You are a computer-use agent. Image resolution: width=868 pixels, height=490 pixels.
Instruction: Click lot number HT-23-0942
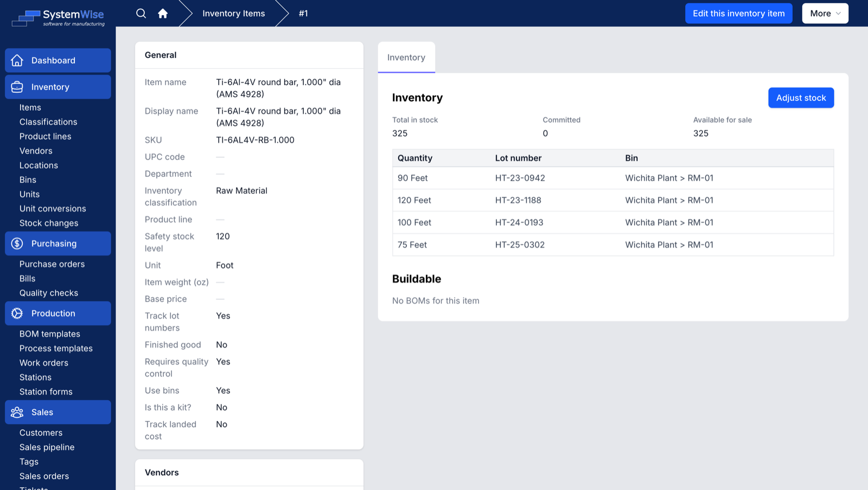coord(520,178)
